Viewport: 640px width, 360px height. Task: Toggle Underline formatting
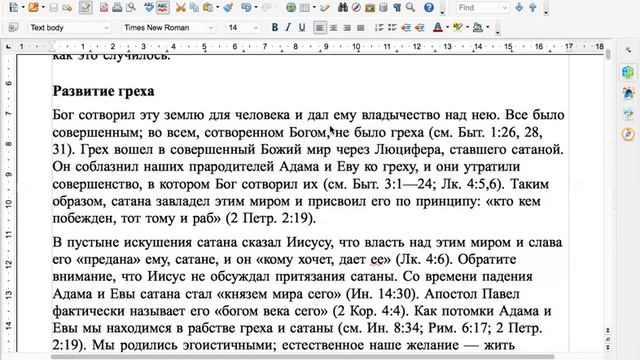coord(302,27)
